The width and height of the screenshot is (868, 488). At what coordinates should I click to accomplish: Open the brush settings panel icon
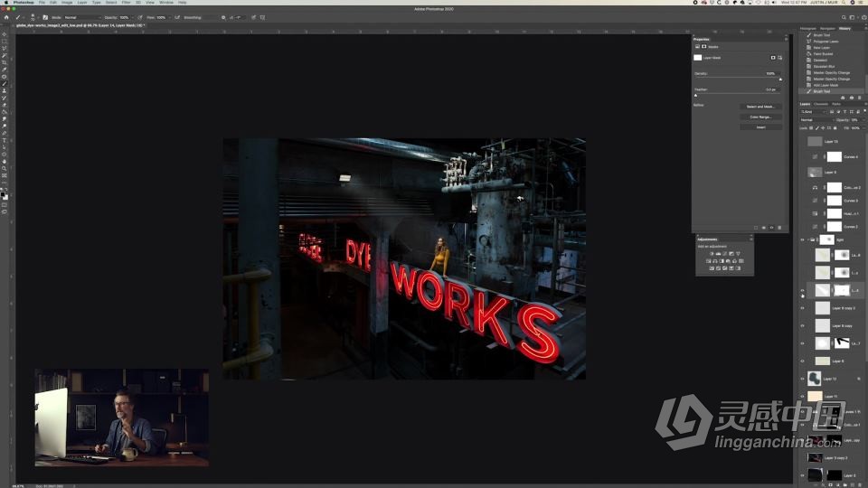point(45,17)
